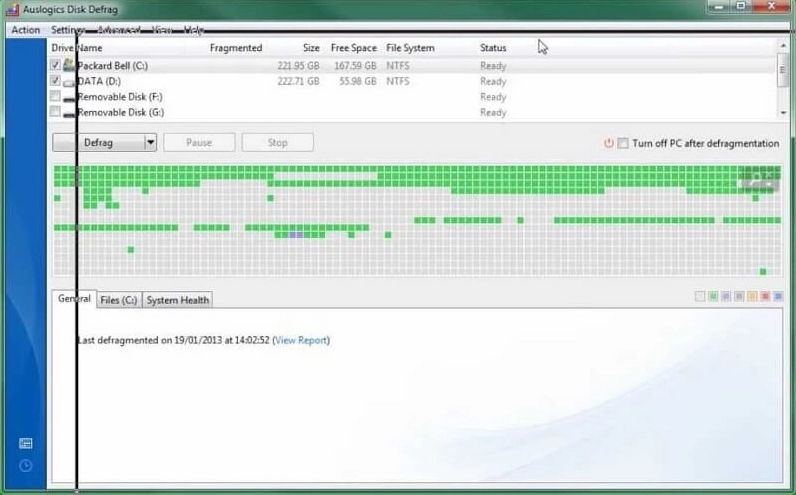The image size is (796, 495).
Task: Switch to the System Health tab
Action: click(178, 300)
